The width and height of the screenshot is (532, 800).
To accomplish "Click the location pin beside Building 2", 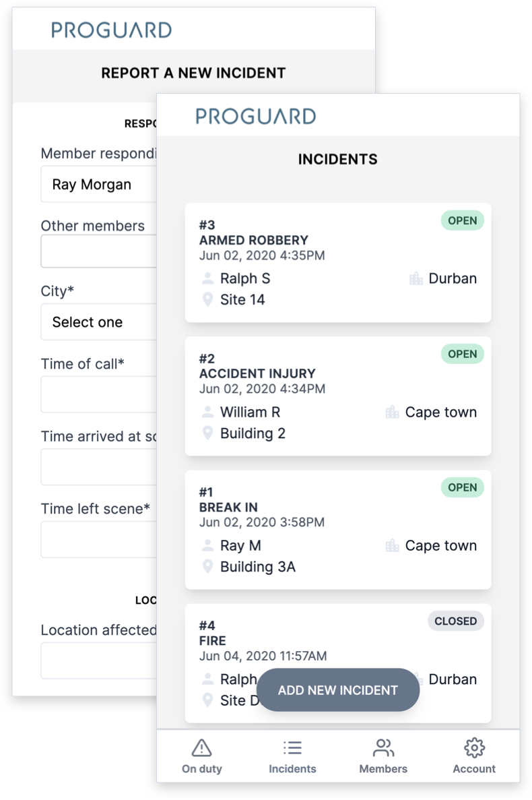I will point(207,433).
